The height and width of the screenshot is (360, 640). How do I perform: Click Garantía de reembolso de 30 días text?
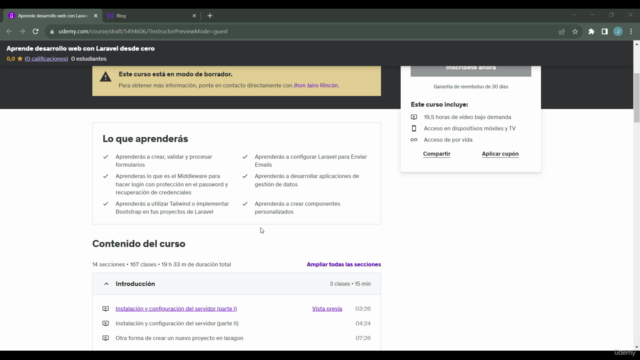[471, 87]
